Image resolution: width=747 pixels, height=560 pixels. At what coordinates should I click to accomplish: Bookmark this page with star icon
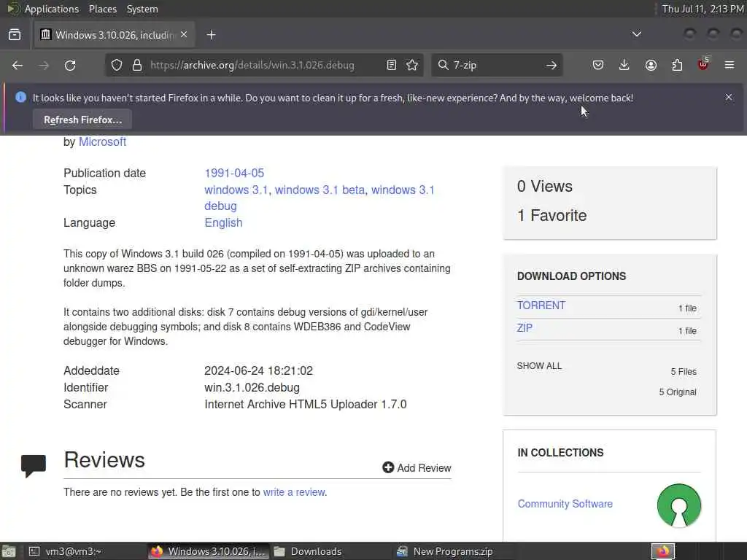click(x=412, y=65)
